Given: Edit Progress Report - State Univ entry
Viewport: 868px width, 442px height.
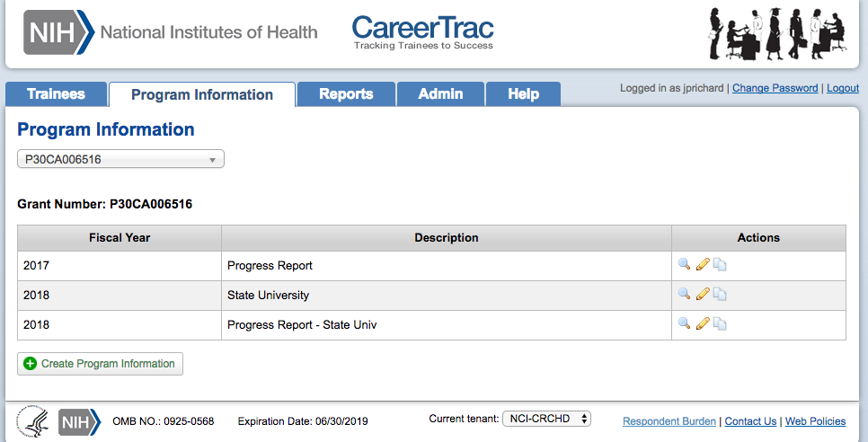Looking at the screenshot, I should click(703, 324).
